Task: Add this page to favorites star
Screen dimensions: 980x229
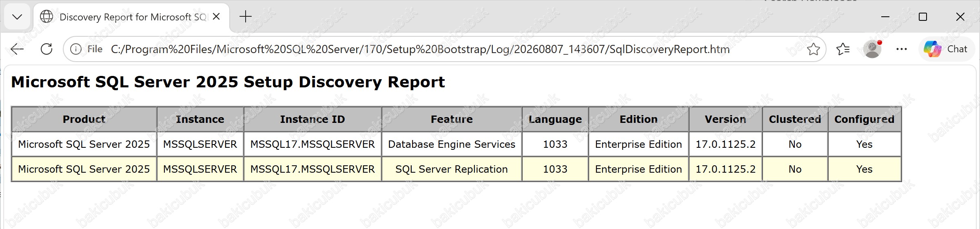Action: coord(813,49)
